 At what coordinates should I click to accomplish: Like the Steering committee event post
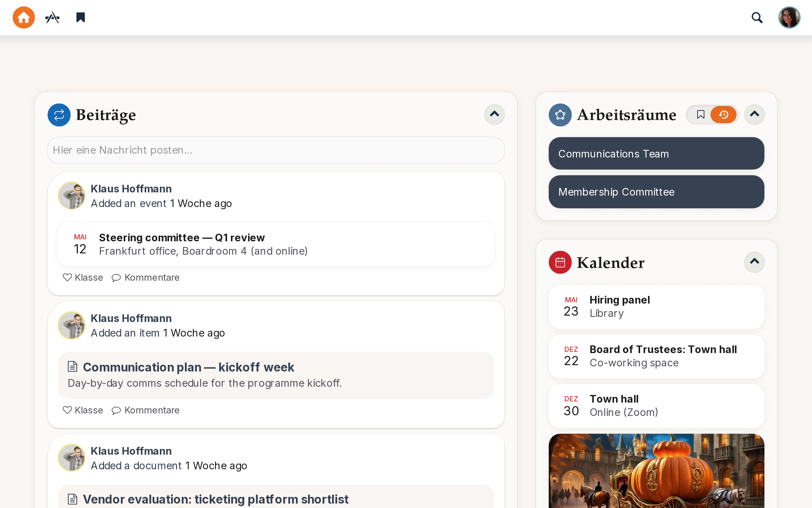(83, 277)
